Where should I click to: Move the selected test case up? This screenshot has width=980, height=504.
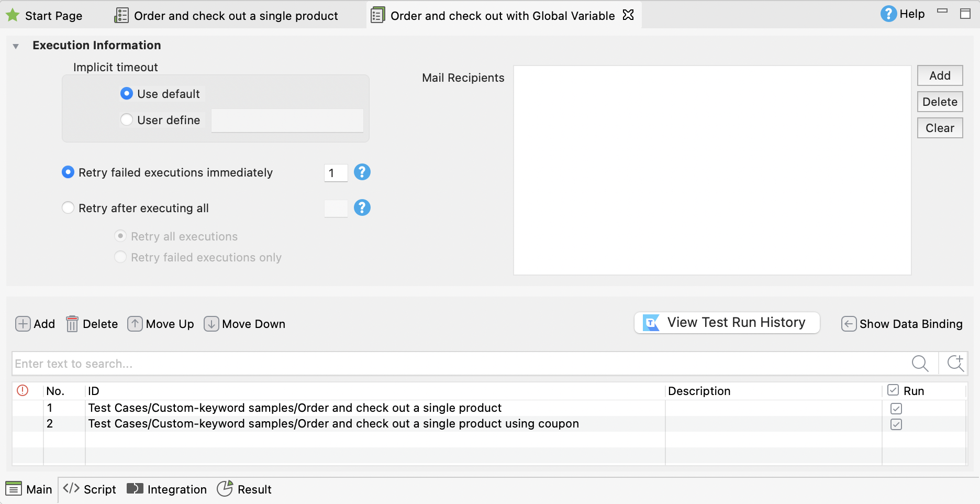[x=135, y=324]
